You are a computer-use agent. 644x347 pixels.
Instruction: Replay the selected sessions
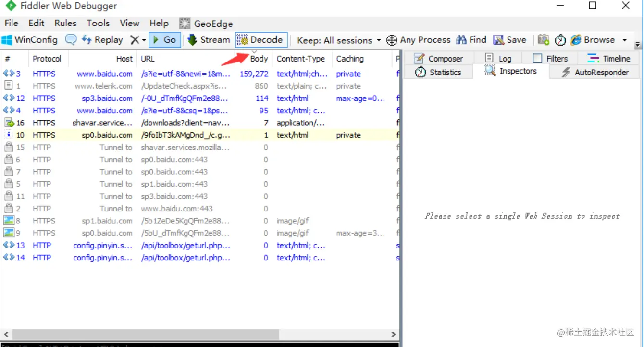(102, 40)
